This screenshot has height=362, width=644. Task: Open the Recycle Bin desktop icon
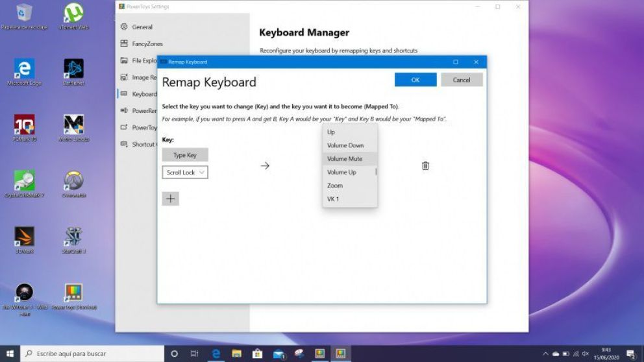(24, 17)
